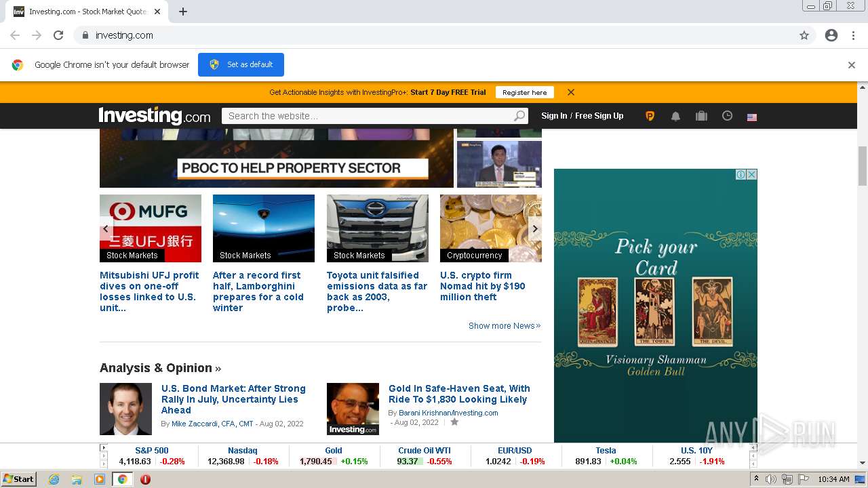Select the Investing.com browser tab

[x=87, y=12]
